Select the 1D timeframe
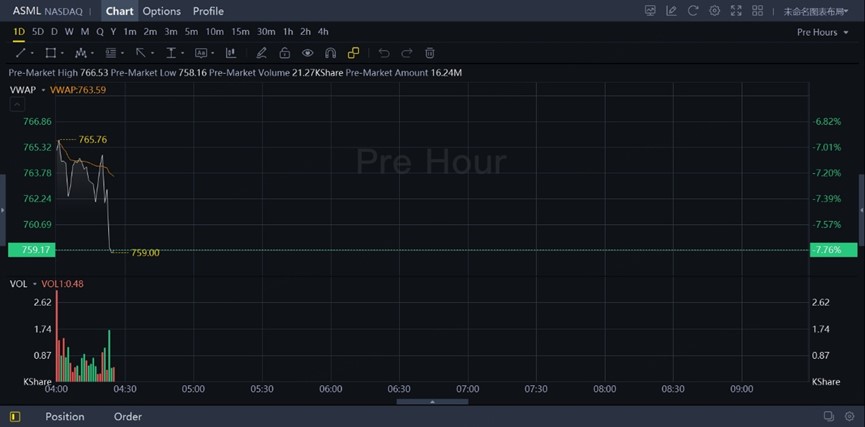This screenshot has width=865, height=427. coord(19,32)
